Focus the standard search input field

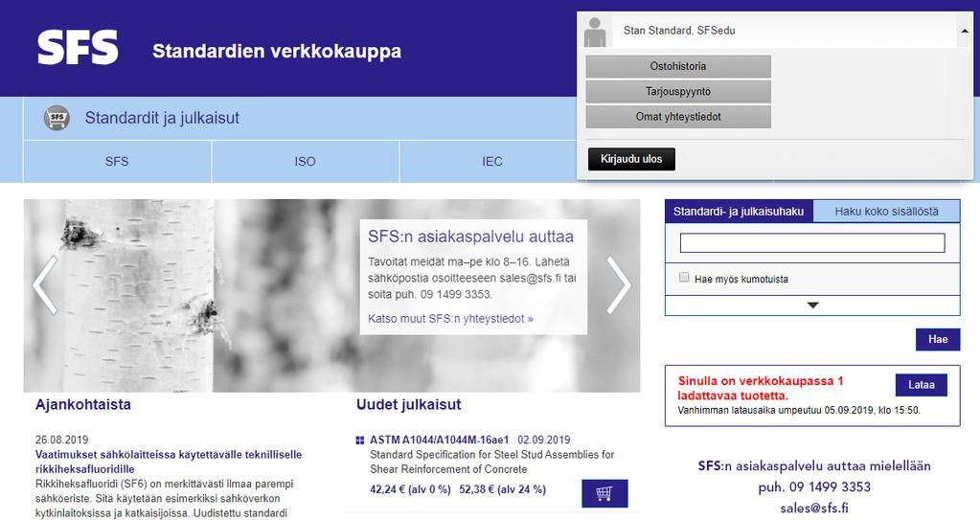[812, 243]
